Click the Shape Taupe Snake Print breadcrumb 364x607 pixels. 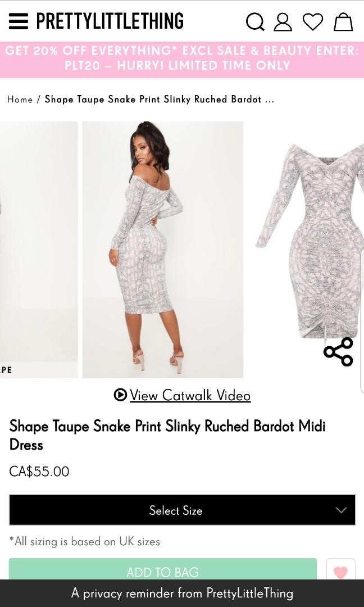click(x=160, y=99)
